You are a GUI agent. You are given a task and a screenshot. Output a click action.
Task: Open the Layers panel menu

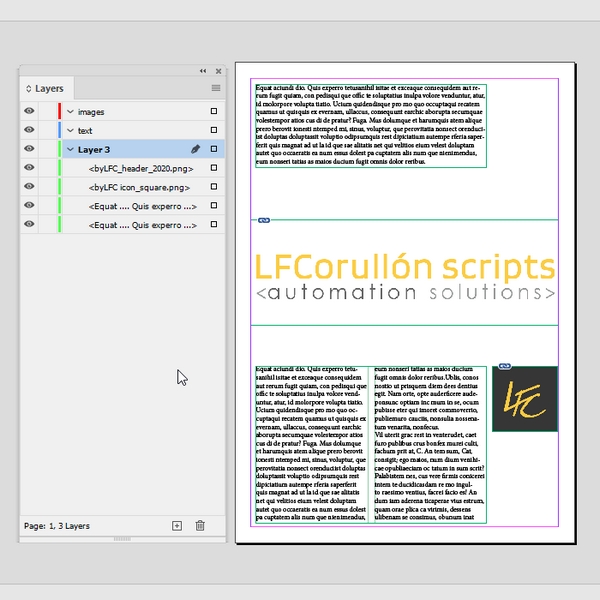click(x=216, y=88)
